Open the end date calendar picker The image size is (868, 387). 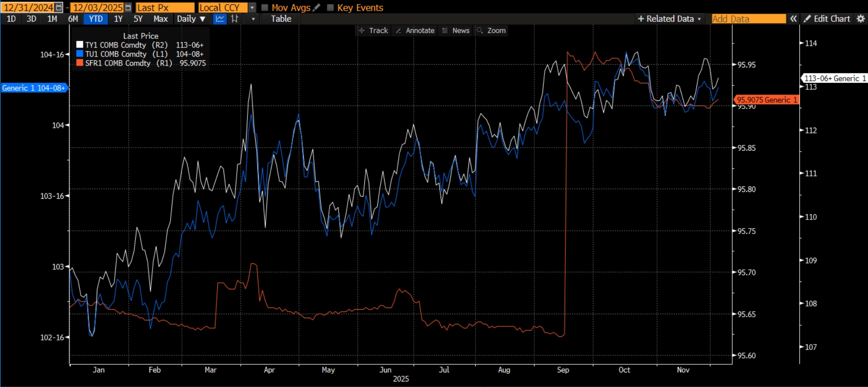128,8
